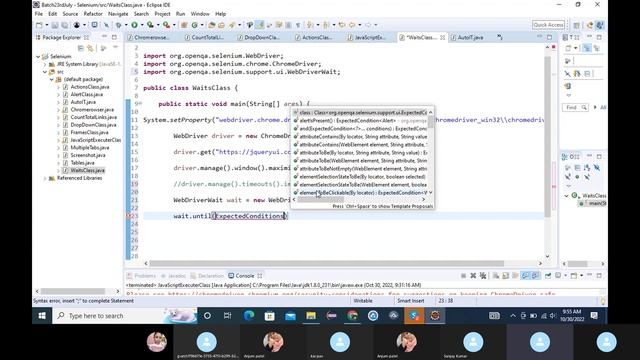Click the External Tools run icon
The height and width of the screenshot is (360, 640).
[166, 25]
